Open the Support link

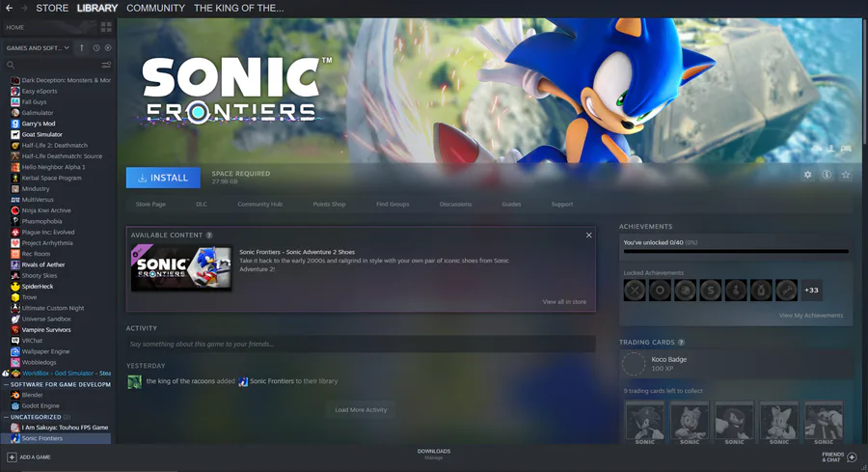point(562,204)
